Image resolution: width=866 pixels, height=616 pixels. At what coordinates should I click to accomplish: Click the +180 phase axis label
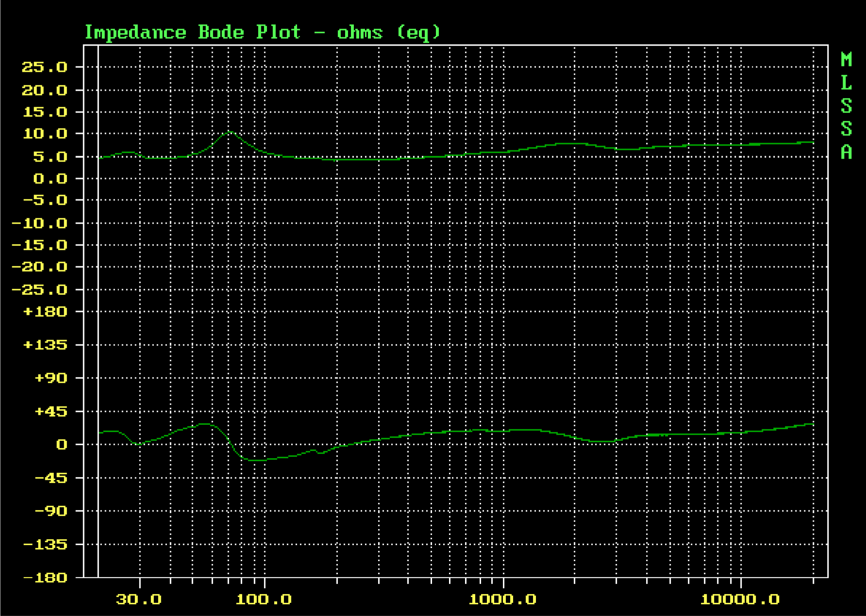pyautogui.click(x=46, y=312)
